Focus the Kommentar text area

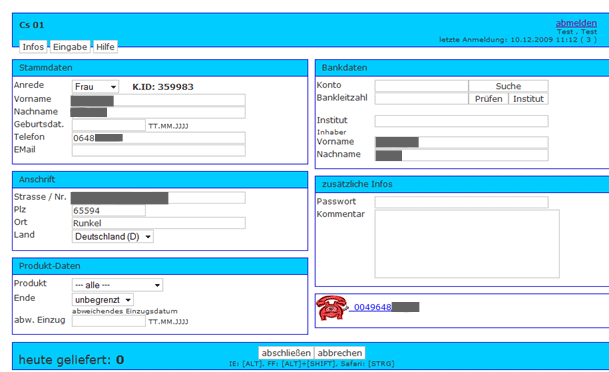[467, 244]
